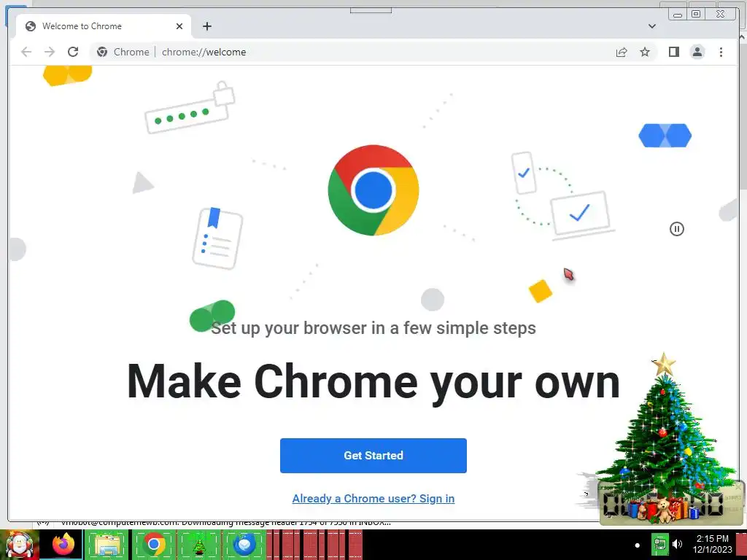Expand the tab search chevron

651,26
